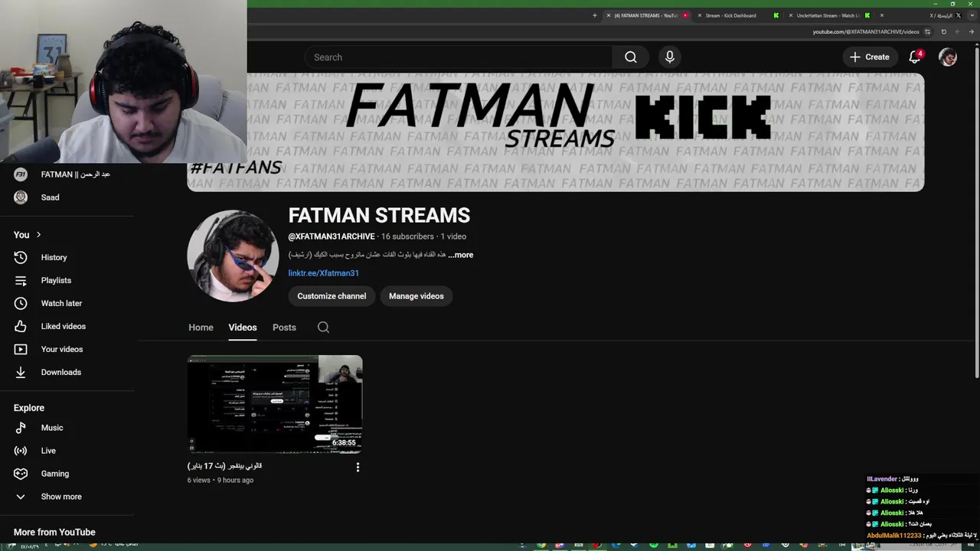Open the site settings icon beside the URL
Viewport: 980px width, 551px height.
click(x=927, y=32)
